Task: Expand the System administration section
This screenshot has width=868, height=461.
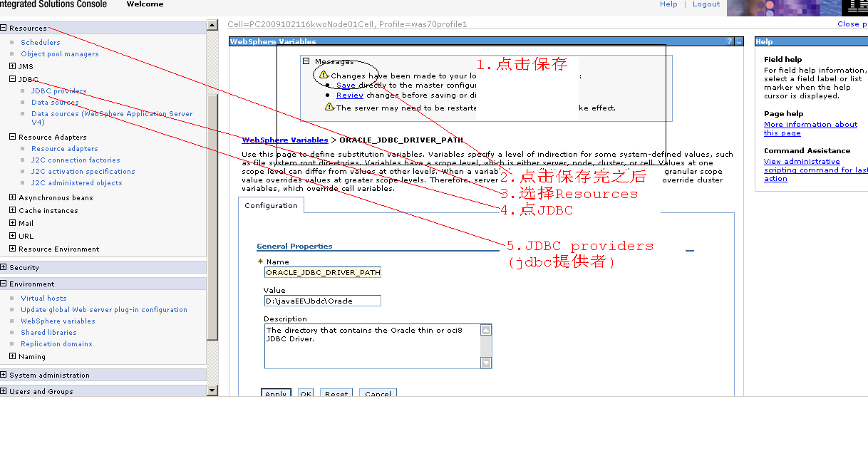Action: point(5,374)
